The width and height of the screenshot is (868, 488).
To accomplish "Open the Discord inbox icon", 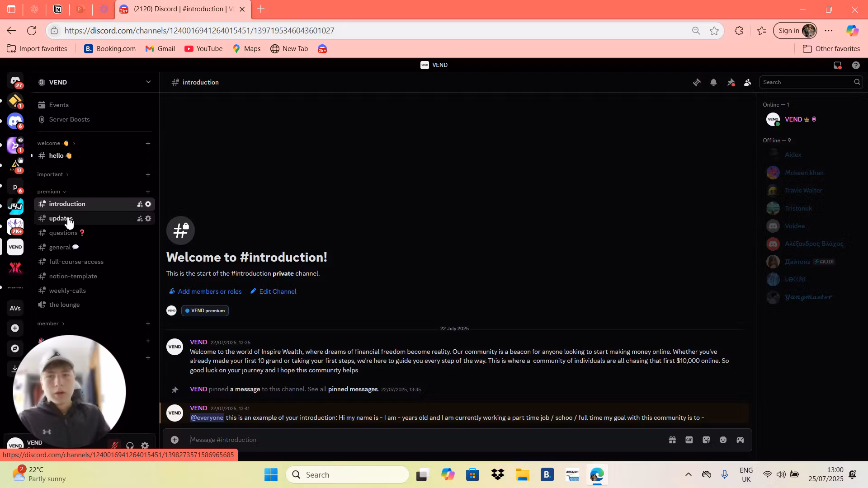I will (838, 65).
